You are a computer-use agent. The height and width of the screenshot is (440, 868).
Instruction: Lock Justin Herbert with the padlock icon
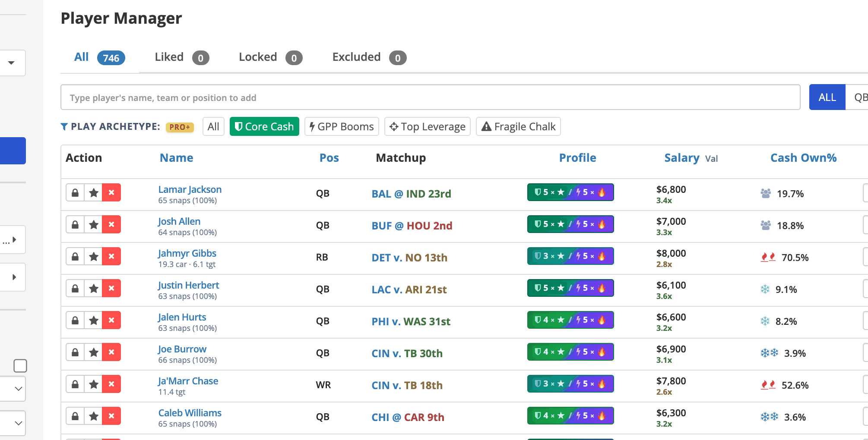click(75, 289)
